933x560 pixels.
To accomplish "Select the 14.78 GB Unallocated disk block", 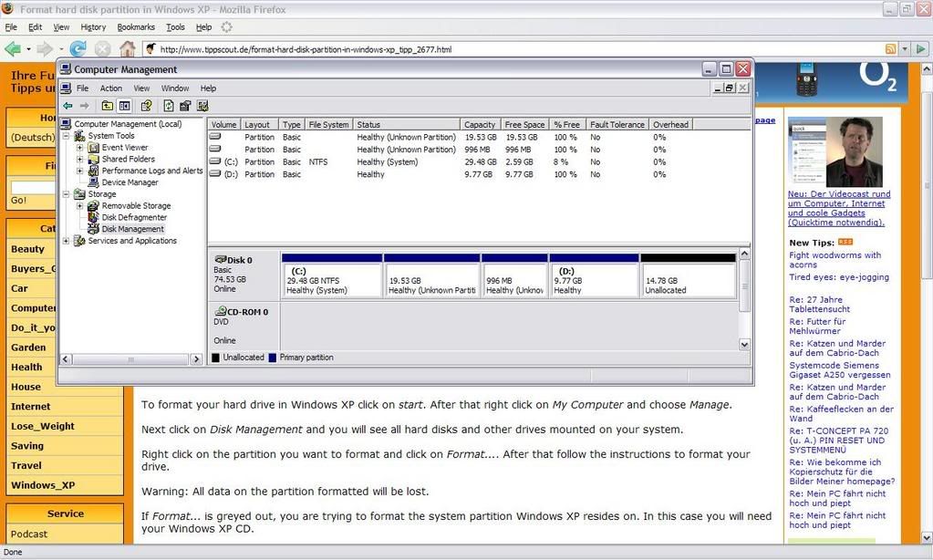I will 688,275.
